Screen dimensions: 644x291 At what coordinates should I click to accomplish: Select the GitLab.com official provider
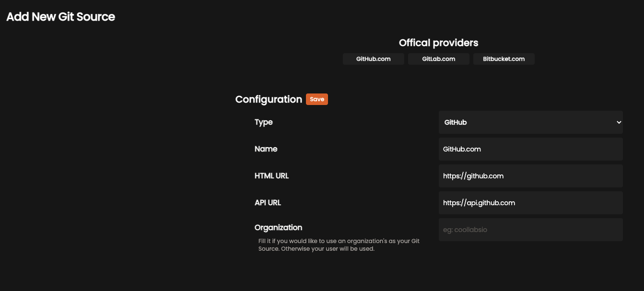pos(438,59)
